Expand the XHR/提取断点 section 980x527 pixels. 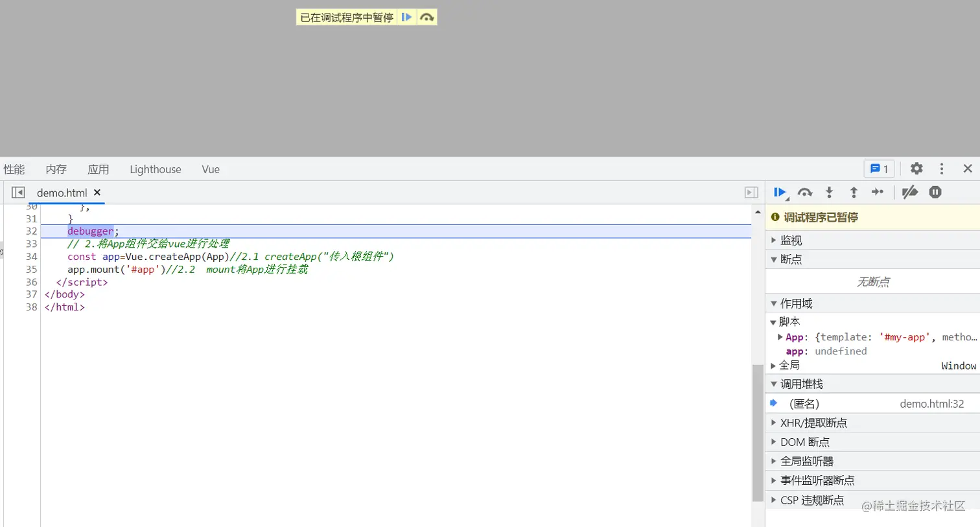click(x=872, y=423)
